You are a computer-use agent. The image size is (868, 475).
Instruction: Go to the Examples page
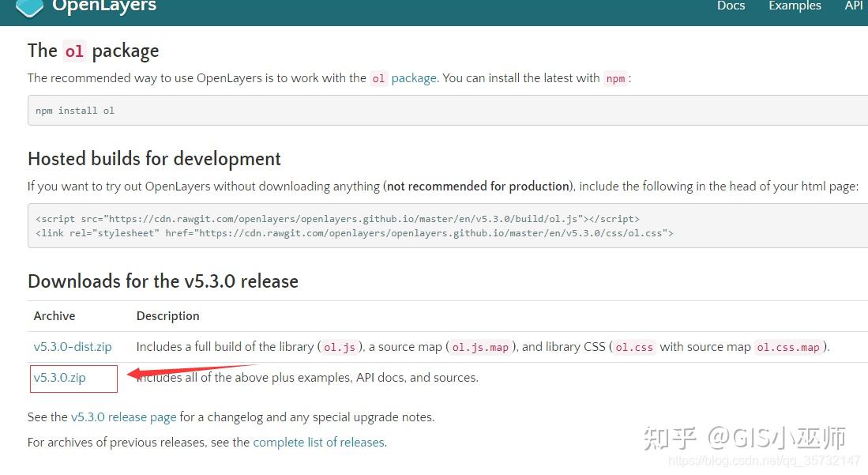tap(795, 6)
